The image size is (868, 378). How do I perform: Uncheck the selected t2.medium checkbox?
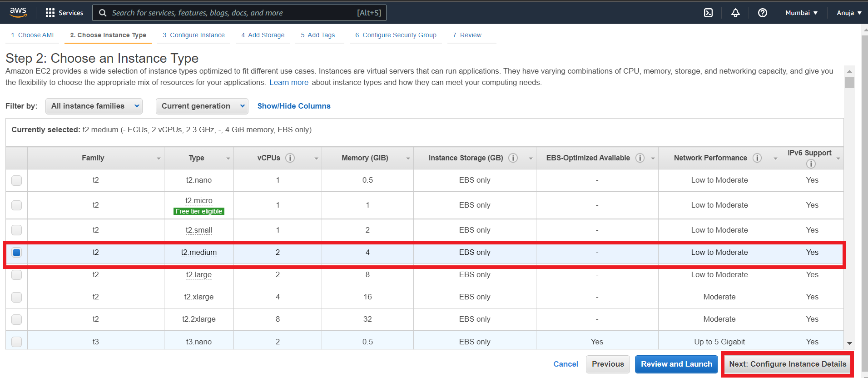tap(16, 252)
